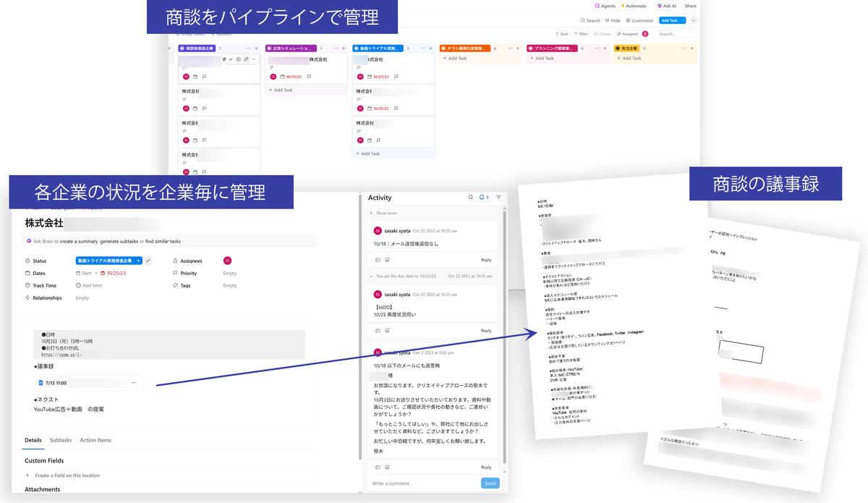Screen dimensions: 868x503
Task: Open ellipsis menu on 広告シミュレーション column
Action: (334, 48)
